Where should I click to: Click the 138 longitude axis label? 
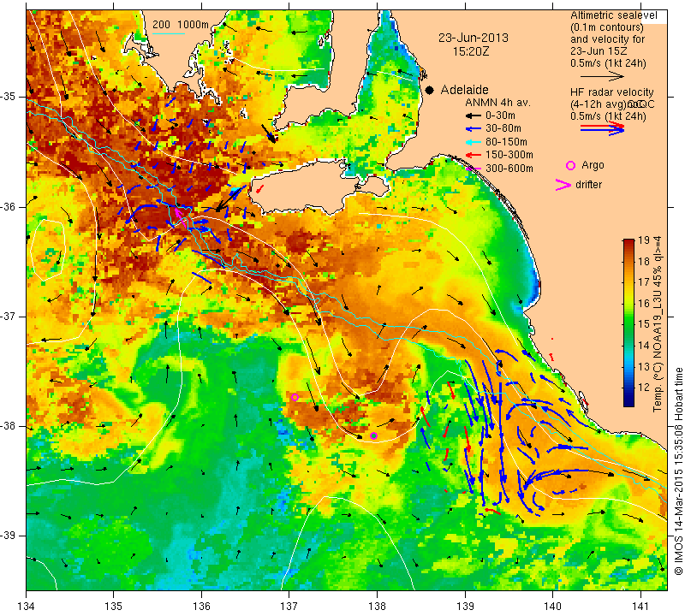tap(377, 607)
